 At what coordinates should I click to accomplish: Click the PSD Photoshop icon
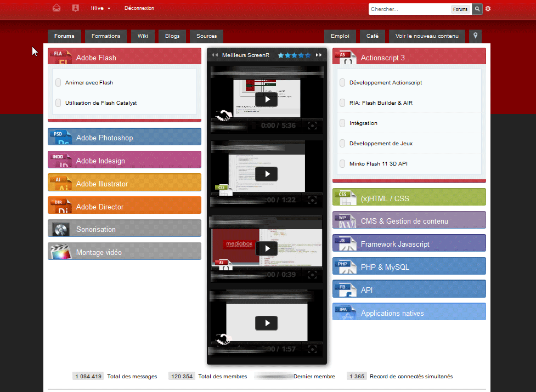[60, 137]
